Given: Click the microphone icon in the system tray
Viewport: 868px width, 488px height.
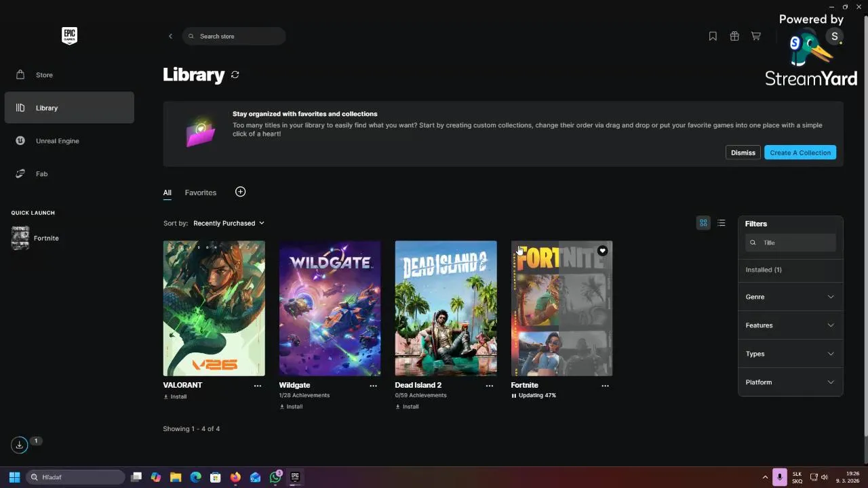Looking at the screenshot, I should [780, 477].
